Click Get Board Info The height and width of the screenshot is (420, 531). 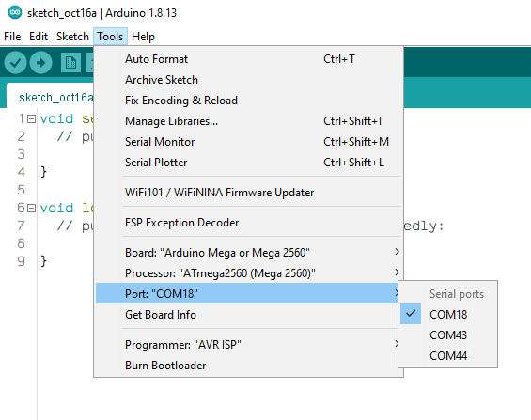(x=248, y=315)
